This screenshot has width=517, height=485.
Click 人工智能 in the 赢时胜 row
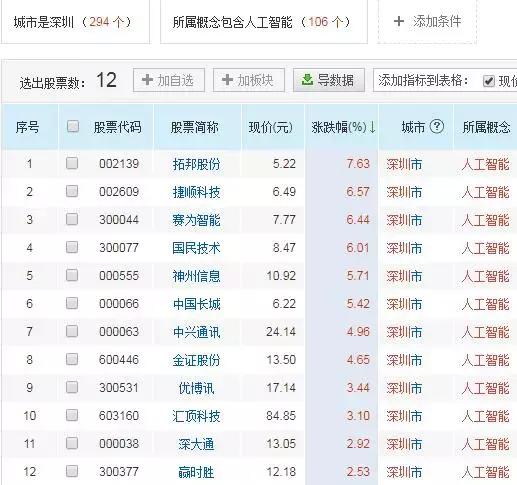[486, 472]
